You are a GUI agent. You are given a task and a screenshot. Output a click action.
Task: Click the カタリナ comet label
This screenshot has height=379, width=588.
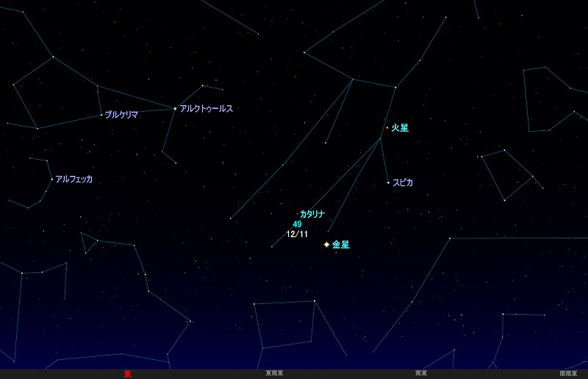point(312,214)
